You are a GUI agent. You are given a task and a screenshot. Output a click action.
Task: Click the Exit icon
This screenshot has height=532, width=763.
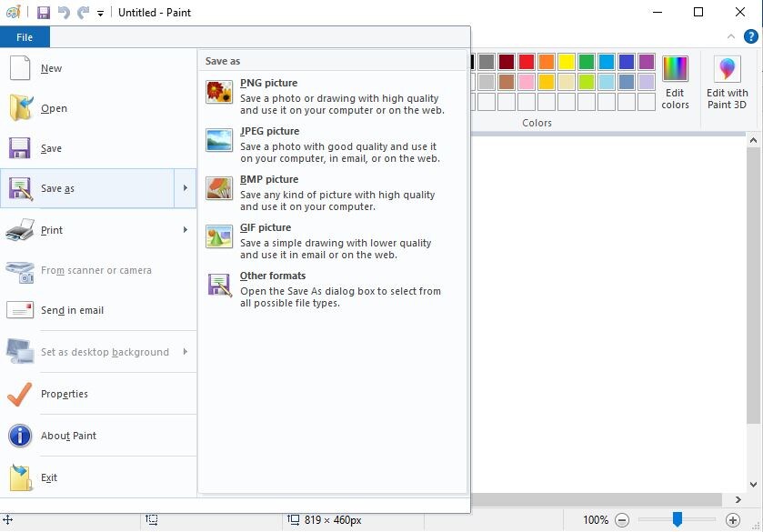20,477
